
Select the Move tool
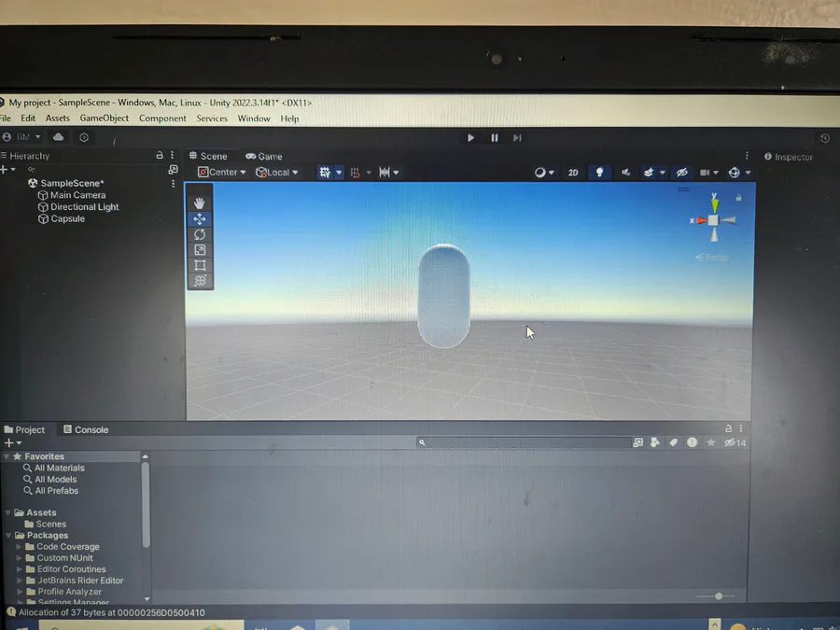pos(200,218)
